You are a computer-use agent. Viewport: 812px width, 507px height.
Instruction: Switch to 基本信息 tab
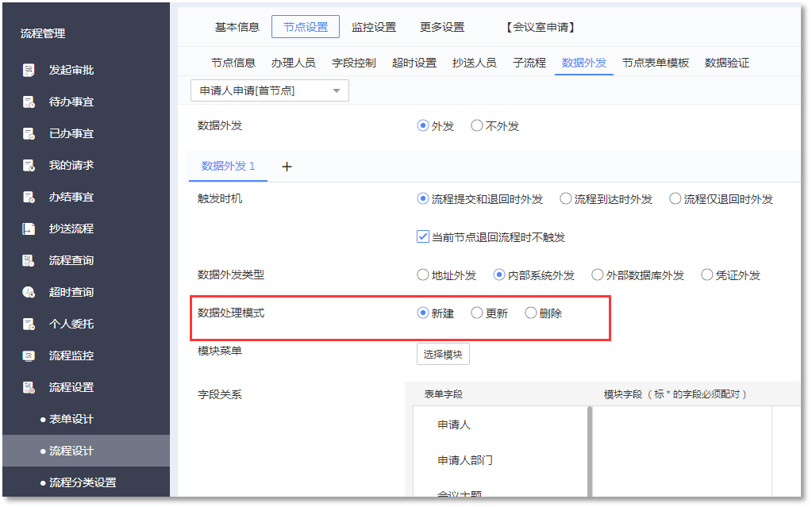click(237, 27)
